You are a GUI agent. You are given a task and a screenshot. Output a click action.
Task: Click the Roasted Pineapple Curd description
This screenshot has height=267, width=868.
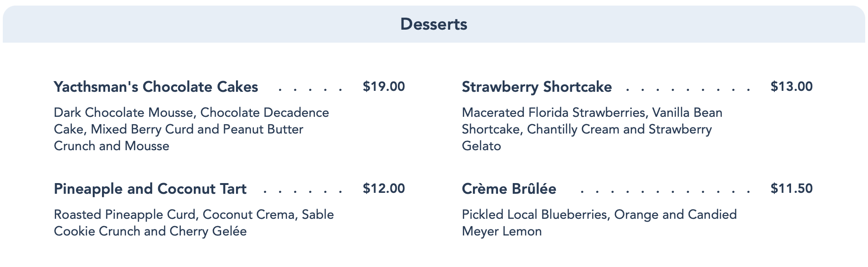[194, 223]
